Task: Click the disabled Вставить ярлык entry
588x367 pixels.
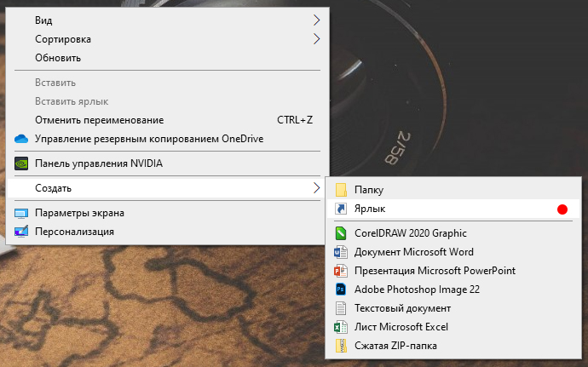Action: [x=168, y=101]
